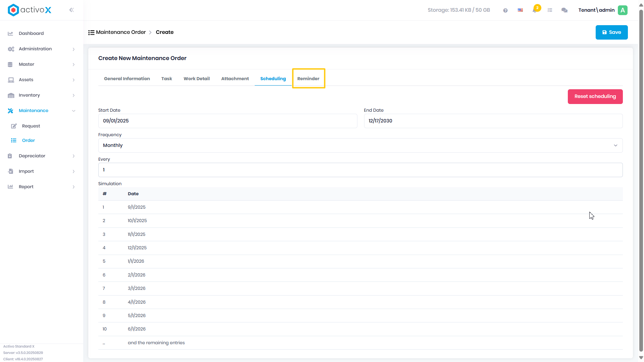Screen dimensions: 644x362
Task: Click the Assets laptop icon
Action: tap(11, 80)
